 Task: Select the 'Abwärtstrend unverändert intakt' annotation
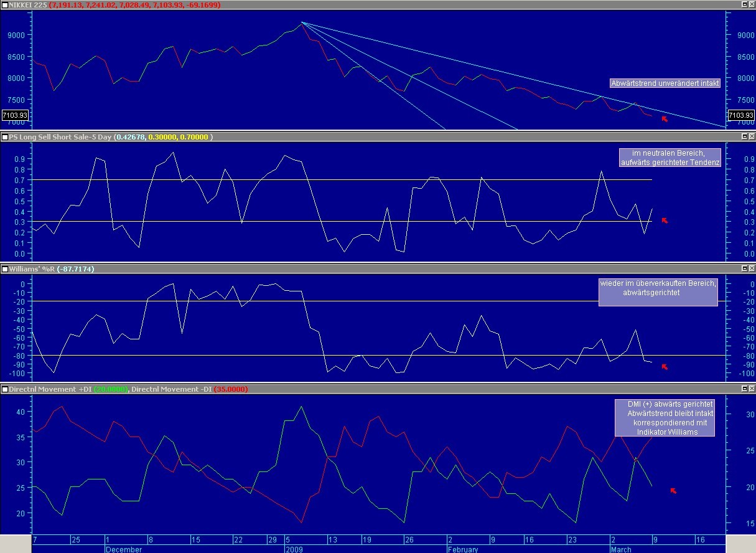(x=664, y=83)
